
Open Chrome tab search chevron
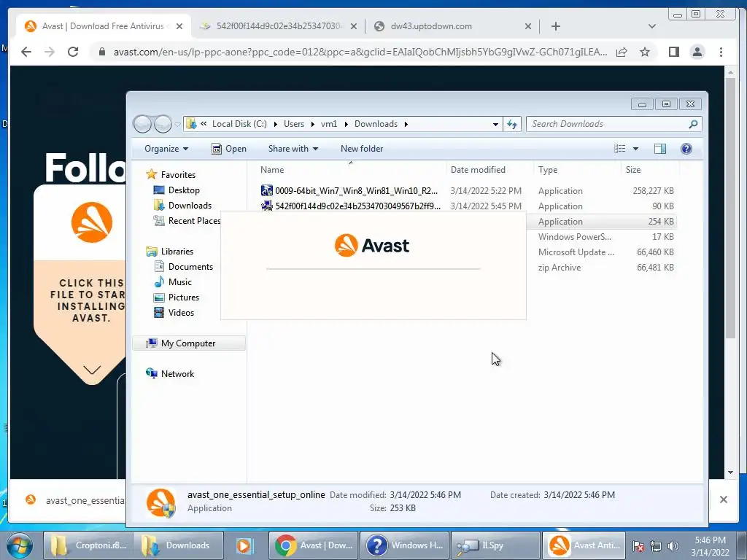coord(652,26)
